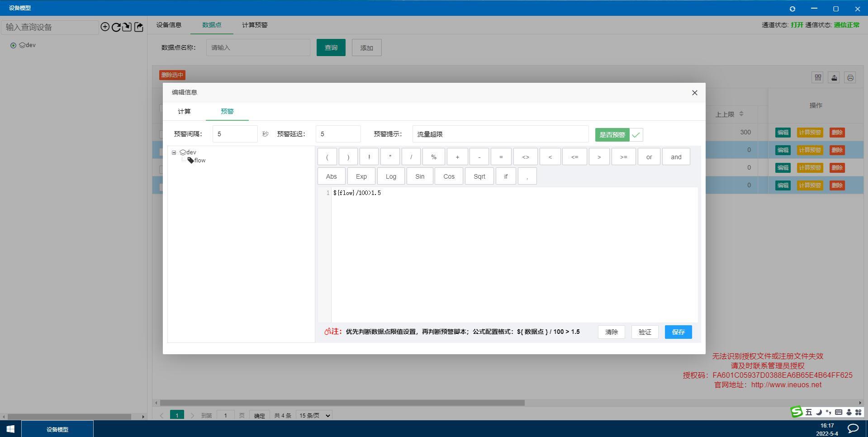Insert the Sqrt function
The width and height of the screenshot is (868, 437).
[479, 176]
